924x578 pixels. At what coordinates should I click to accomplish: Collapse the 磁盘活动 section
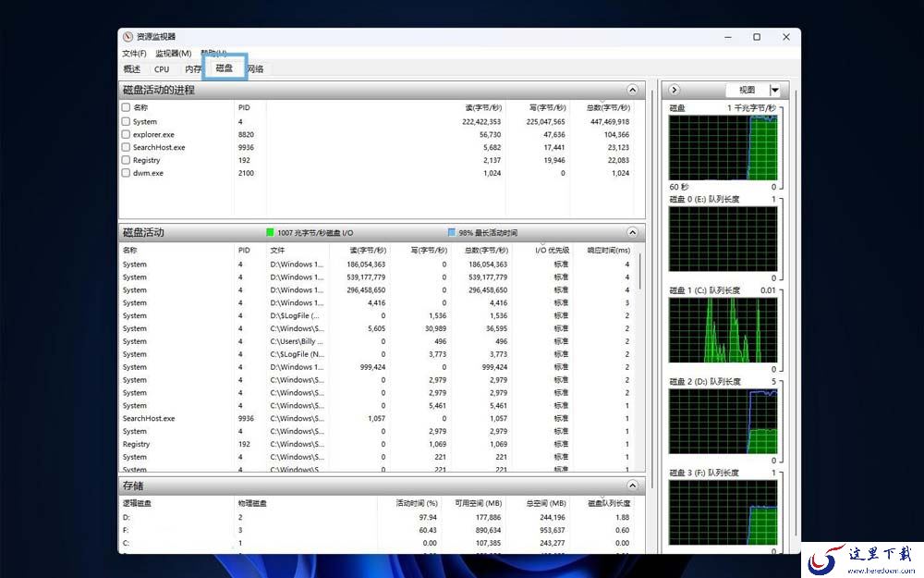tap(632, 232)
